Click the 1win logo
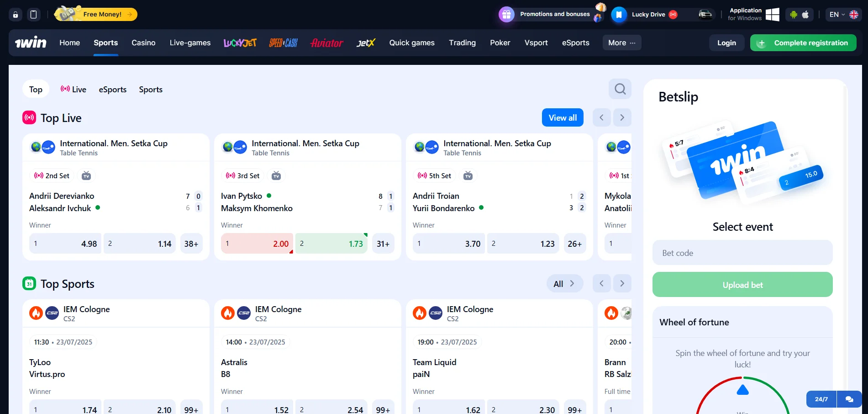This screenshot has height=414, width=868. 31,42
